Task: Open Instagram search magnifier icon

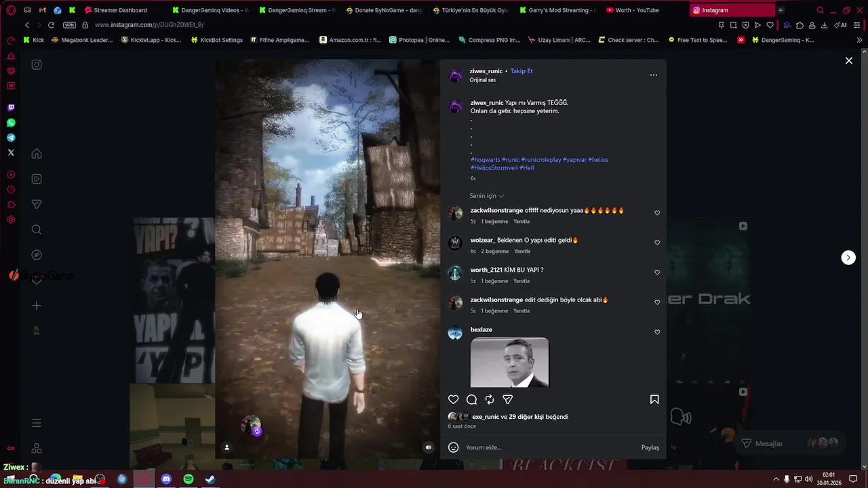Action: coord(37,230)
